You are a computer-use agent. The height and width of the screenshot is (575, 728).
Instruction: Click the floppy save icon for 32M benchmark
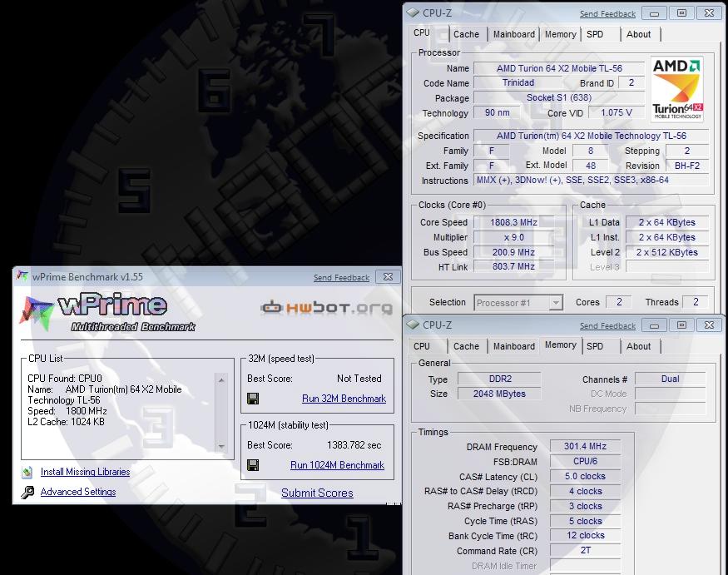(x=253, y=399)
